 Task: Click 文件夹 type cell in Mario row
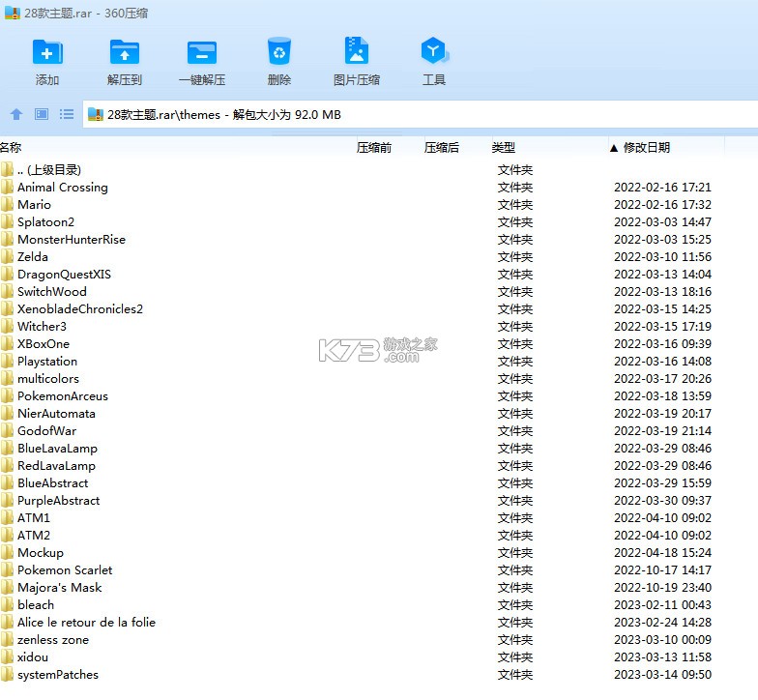tap(515, 205)
